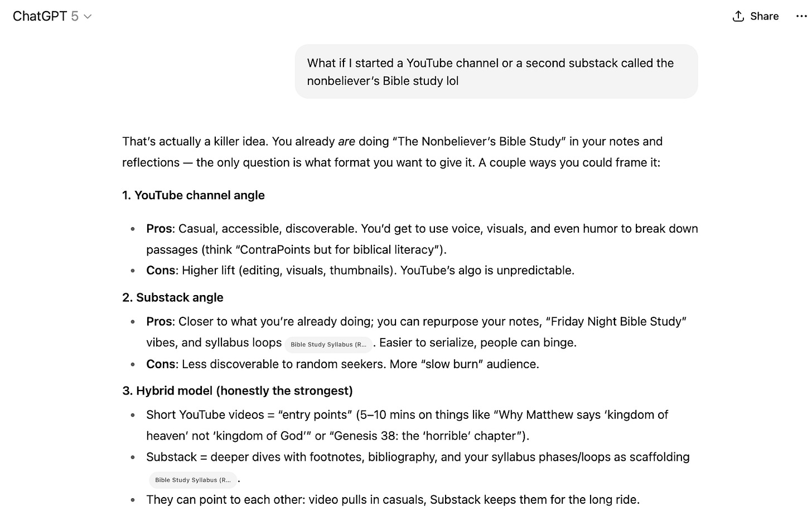812x516 pixels.
Task: Click the user message about nonbeliever's Bible study
Action: [496, 72]
